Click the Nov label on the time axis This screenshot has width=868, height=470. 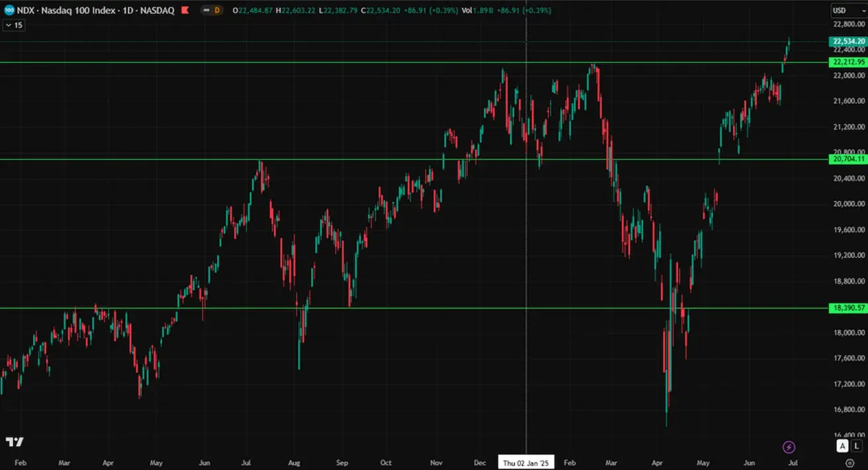coord(437,463)
